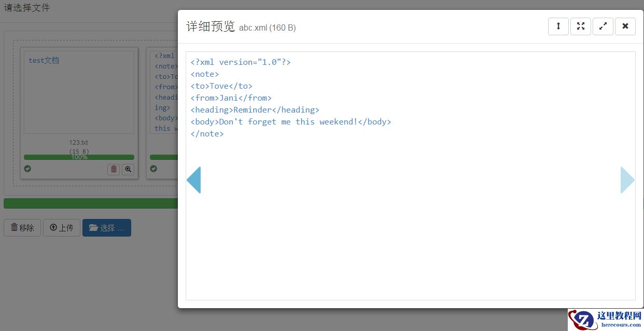644x331 pixels.
Task: Click the 100% green progress bar of 123.txt
Action: click(79, 157)
